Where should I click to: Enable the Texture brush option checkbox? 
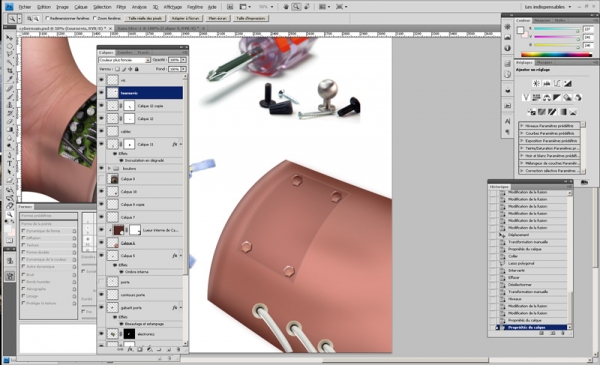24,245
